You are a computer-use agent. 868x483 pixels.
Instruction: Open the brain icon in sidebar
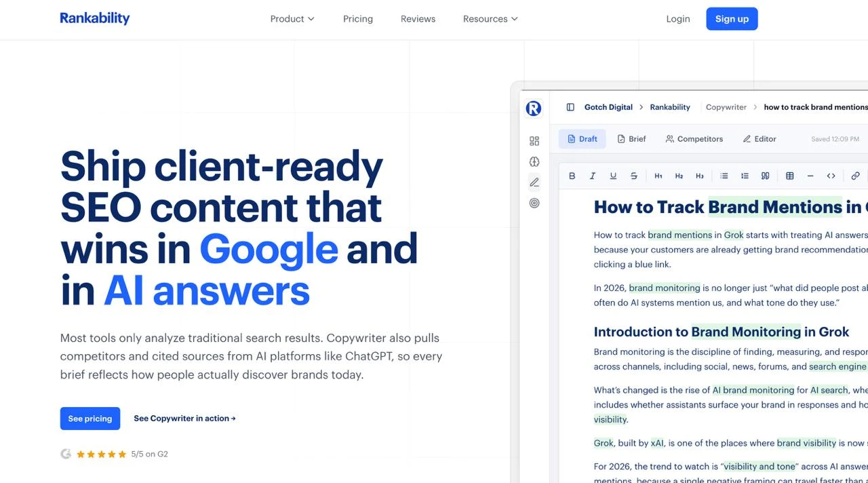click(534, 161)
